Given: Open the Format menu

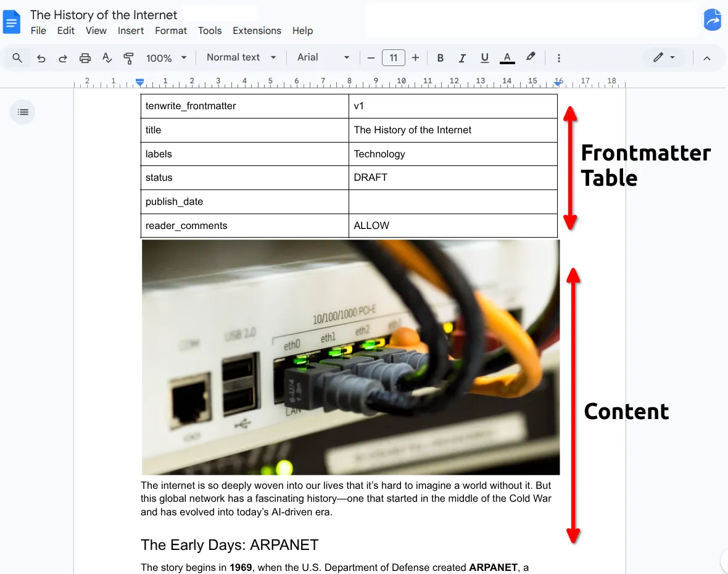Looking at the screenshot, I should tap(171, 30).
